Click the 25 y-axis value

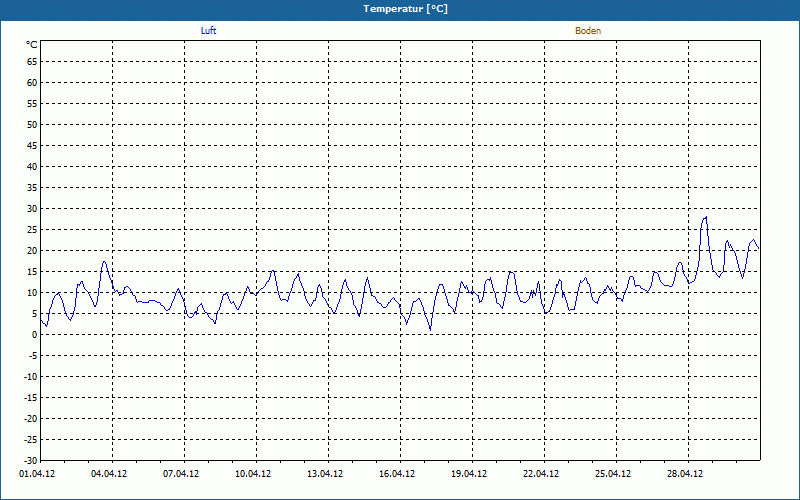[32, 230]
